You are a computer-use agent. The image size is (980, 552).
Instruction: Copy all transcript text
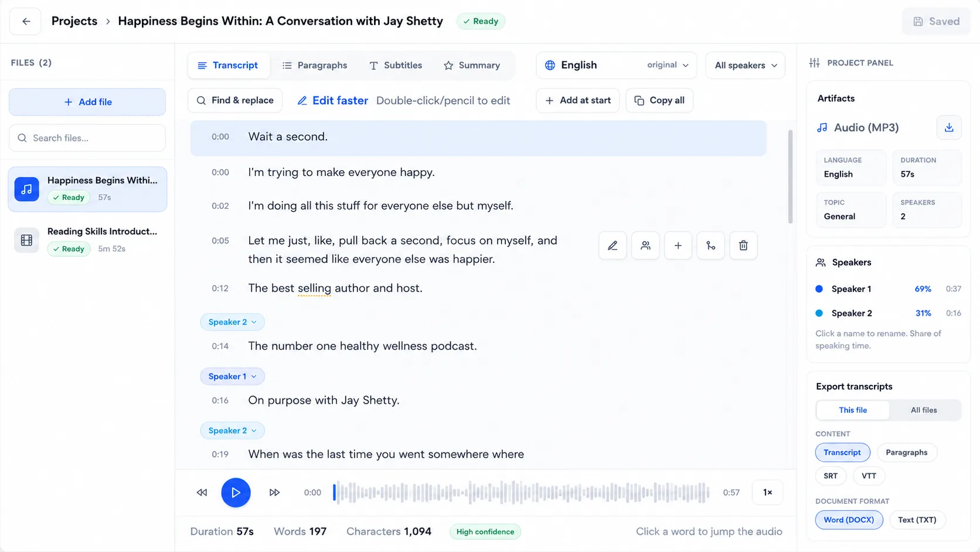pos(659,100)
